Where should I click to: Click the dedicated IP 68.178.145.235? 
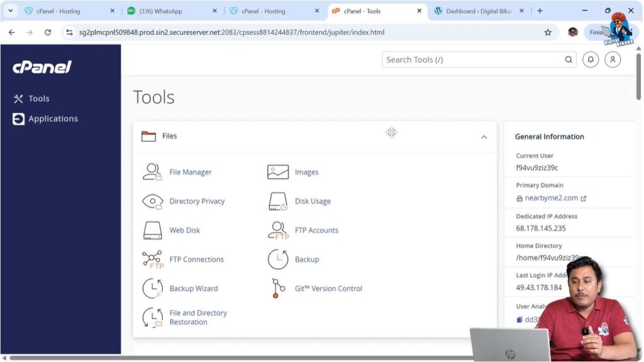pos(540,229)
